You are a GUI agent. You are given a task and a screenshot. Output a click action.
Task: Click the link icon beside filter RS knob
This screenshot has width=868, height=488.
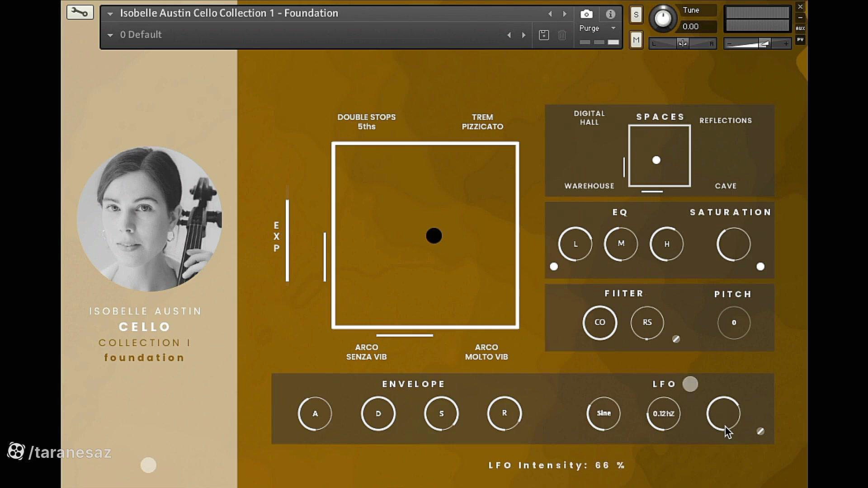pyautogui.click(x=676, y=339)
